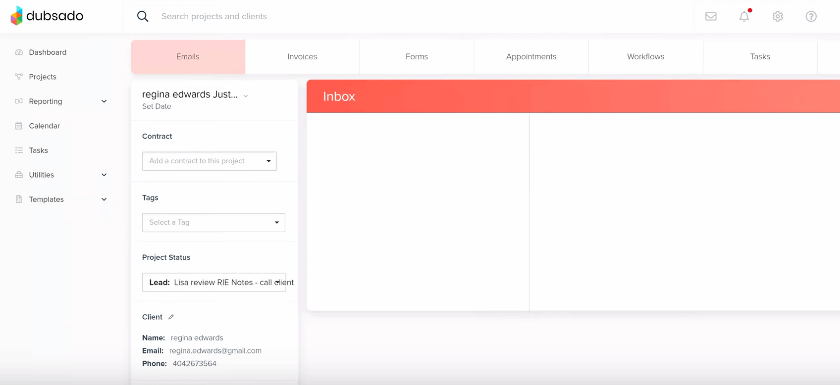
Task: Click the Dubsado logo
Action: (47, 16)
